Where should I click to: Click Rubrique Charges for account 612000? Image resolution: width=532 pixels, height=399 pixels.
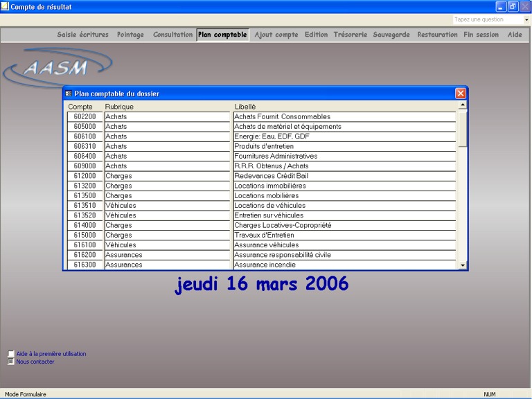click(167, 176)
